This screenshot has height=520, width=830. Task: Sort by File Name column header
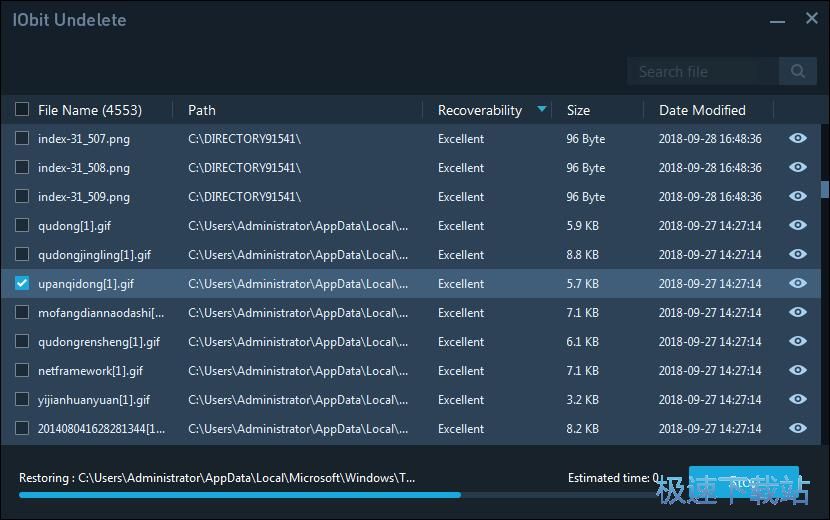pos(89,110)
